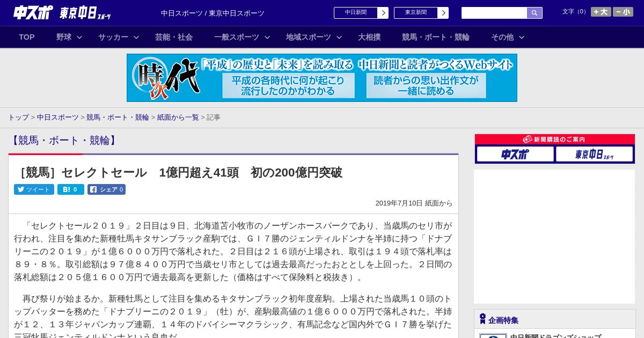The width and height of the screenshot is (644, 338).
Task: Click the 【競馬・ボート・競輪】 section heading
Action: (x=64, y=141)
